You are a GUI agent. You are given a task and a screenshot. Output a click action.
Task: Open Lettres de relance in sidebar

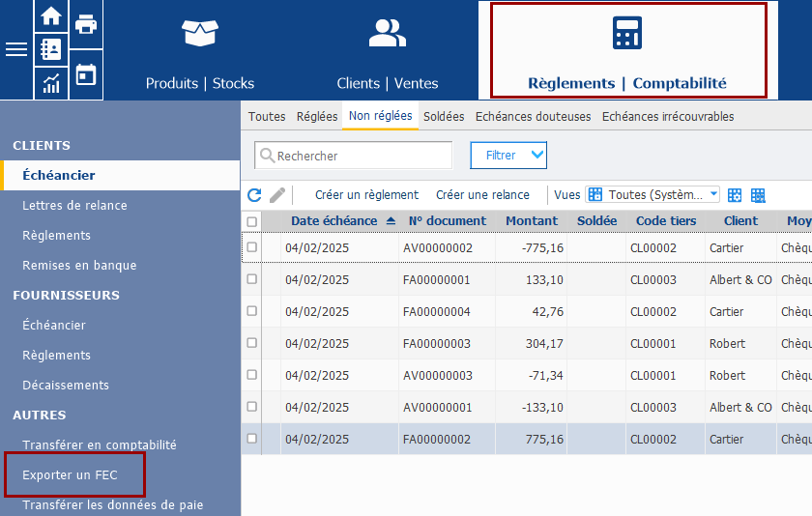click(74, 206)
